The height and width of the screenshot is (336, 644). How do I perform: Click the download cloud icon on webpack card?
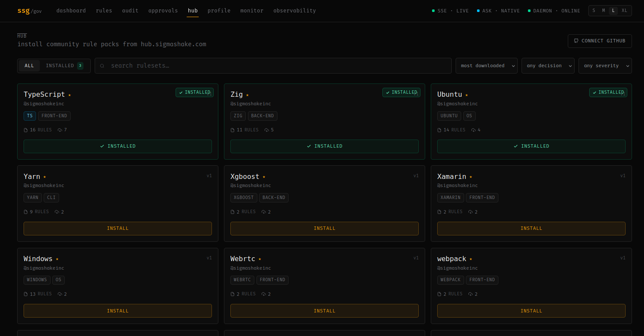coord(471,294)
